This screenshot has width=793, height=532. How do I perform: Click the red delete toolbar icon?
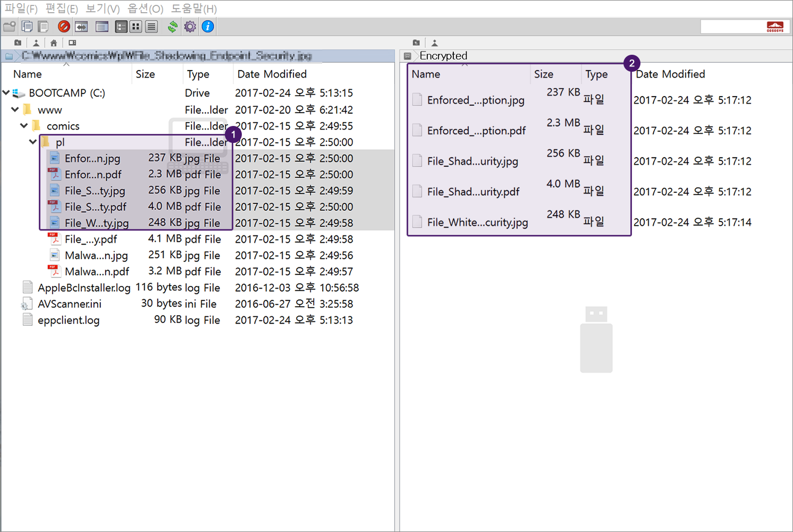64,27
